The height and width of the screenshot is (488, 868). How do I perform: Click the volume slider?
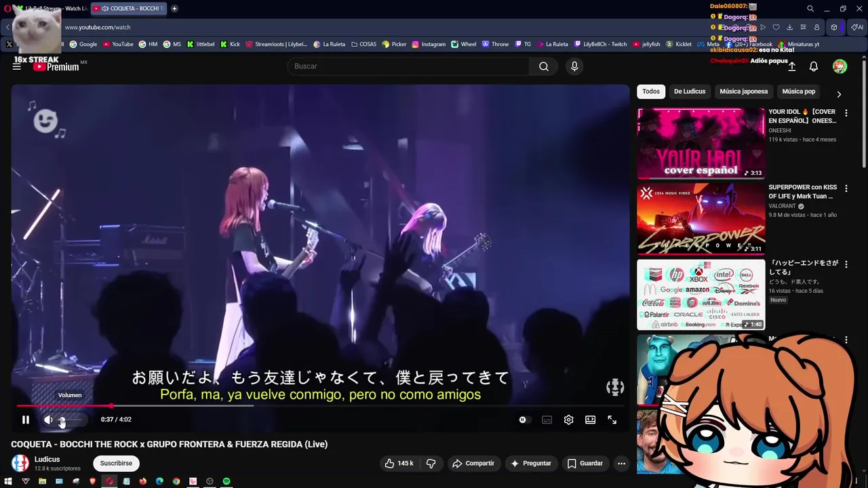click(72, 420)
